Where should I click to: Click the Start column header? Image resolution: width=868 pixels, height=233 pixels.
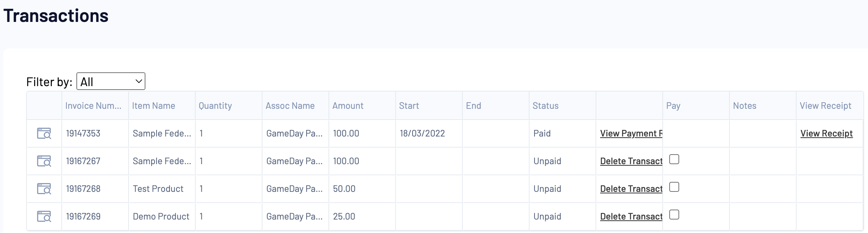coord(409,106)
